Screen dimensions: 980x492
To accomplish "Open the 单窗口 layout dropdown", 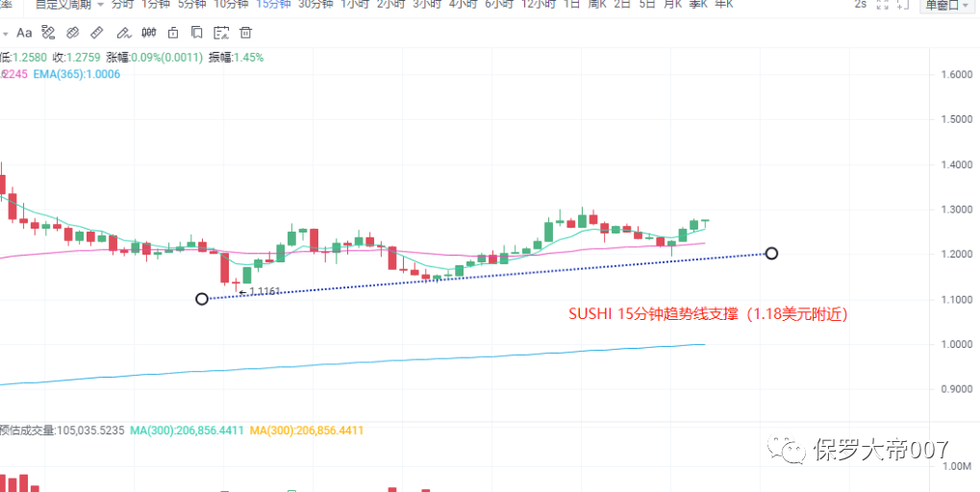I will (x=947, y=5).
